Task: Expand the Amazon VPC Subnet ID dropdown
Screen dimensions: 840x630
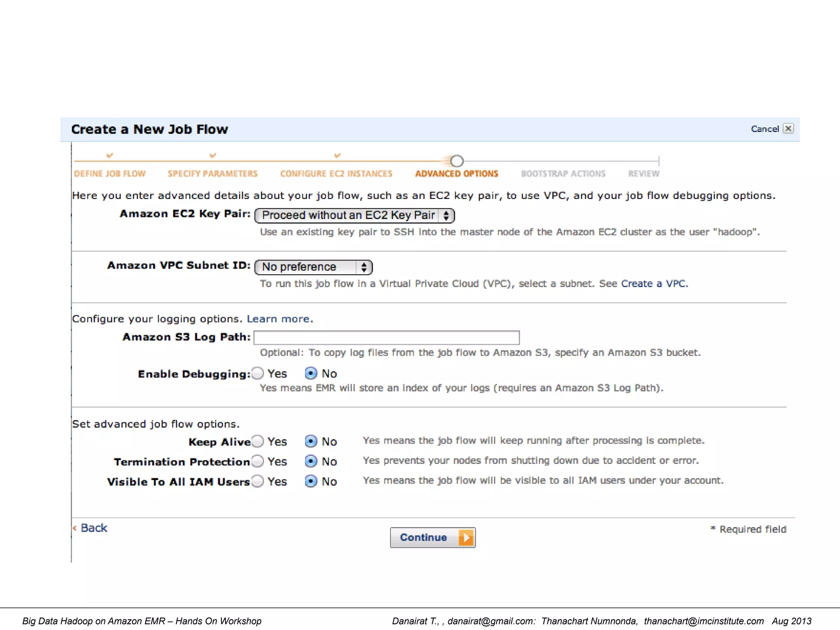Action: 313,267
